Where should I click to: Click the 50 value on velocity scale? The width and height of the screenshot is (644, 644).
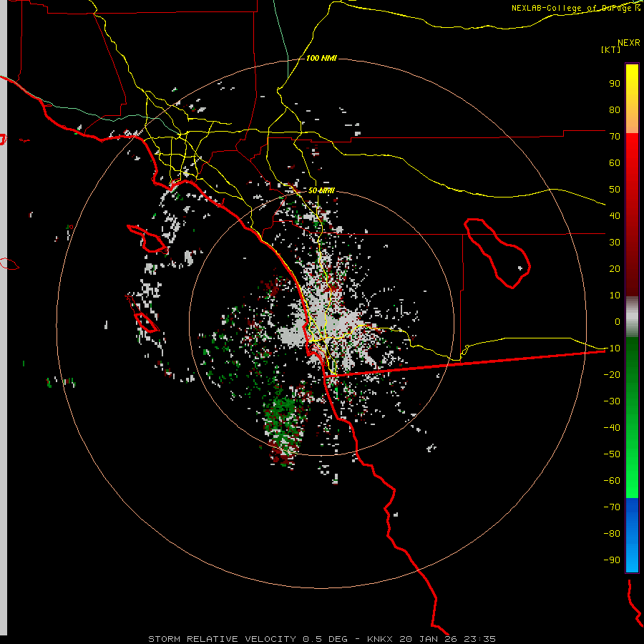tap(615, 190)
